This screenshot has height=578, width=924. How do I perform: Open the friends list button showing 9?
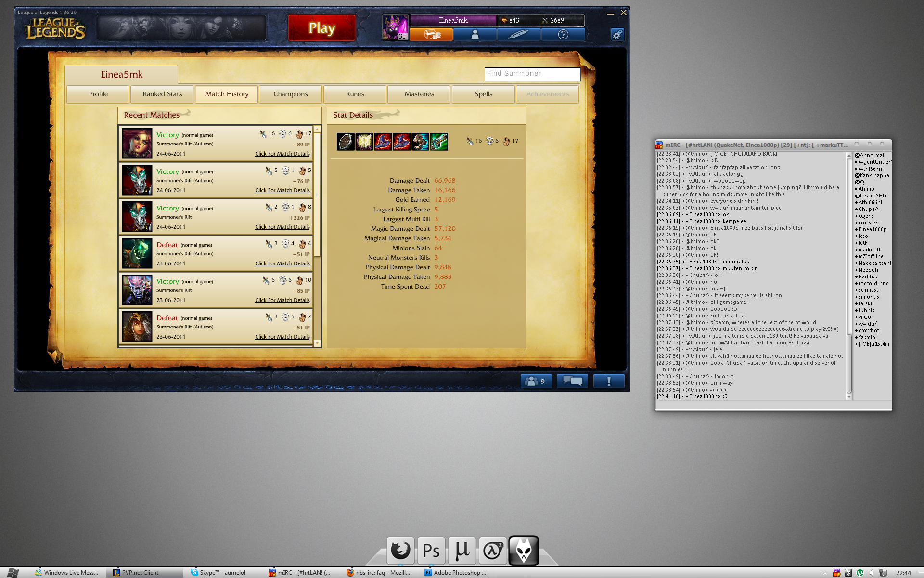(x=536, y=381)
